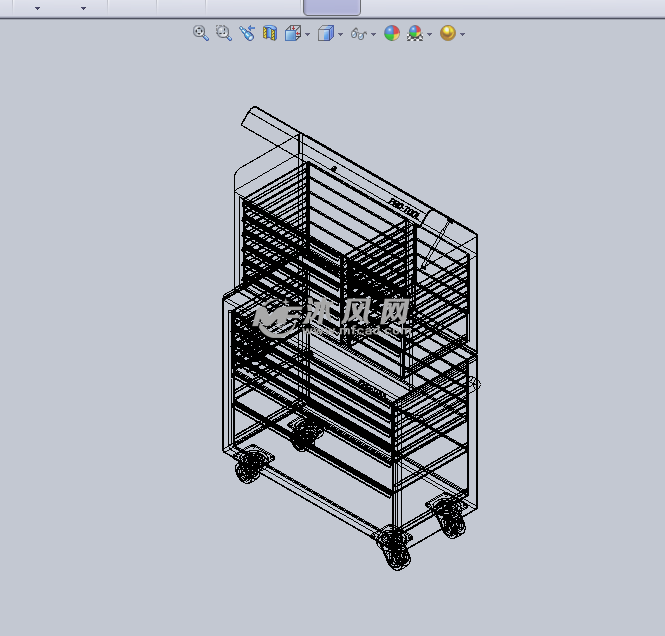Open Edit Appearance color ball

392,33
